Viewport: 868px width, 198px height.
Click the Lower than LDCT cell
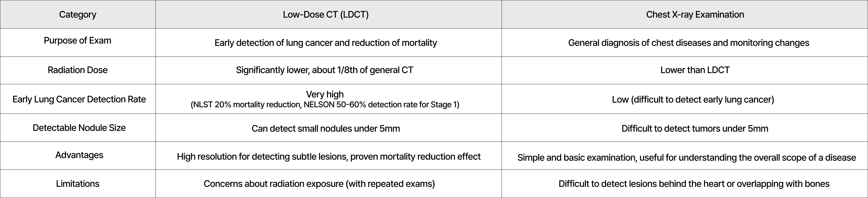pos(695,70)
